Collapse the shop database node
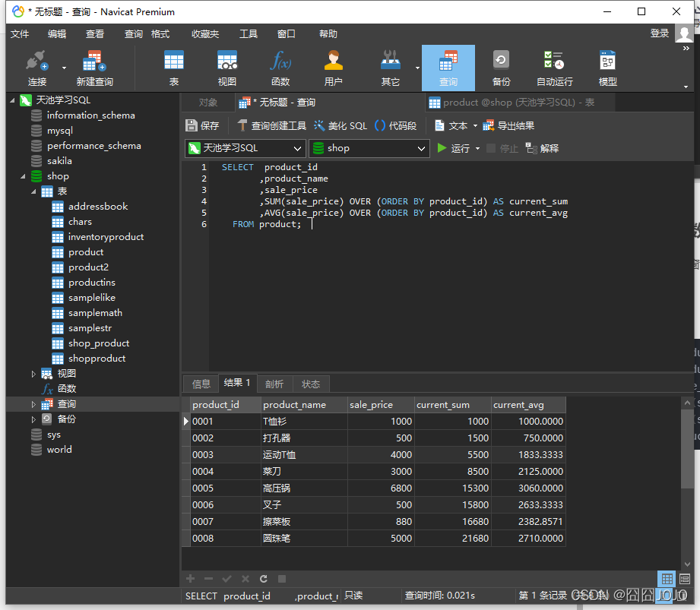 point(23,176)
